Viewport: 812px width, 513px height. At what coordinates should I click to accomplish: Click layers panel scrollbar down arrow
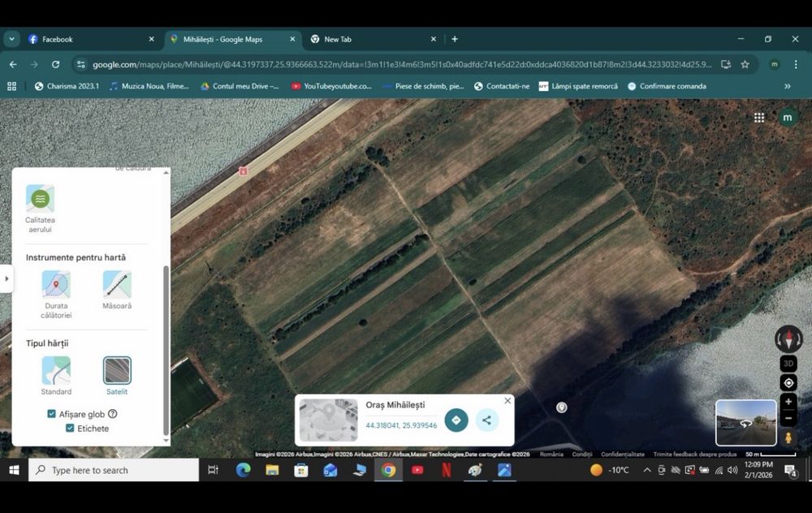click(166, 441)
